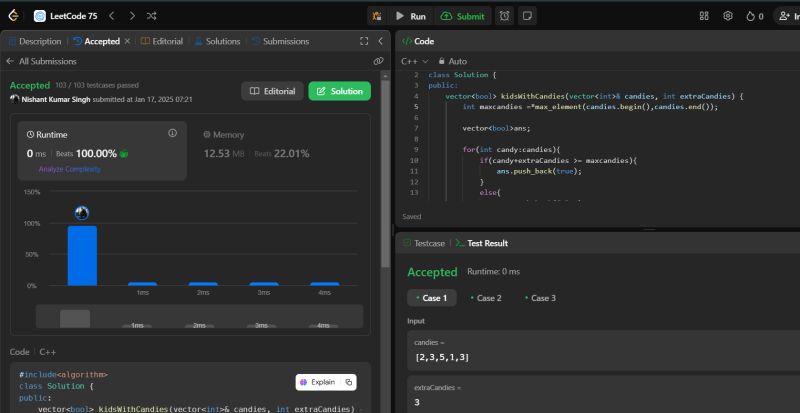
Task: Click the invite user icon
Action: [787, 16]
